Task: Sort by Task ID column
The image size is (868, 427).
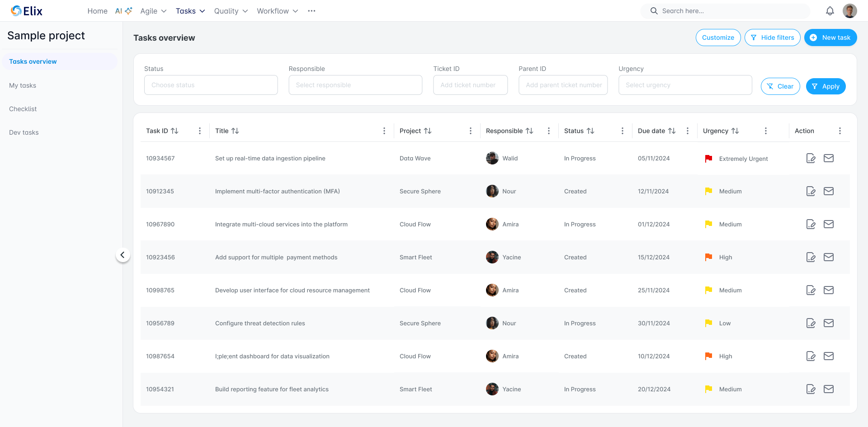Action: coord(175,131)
